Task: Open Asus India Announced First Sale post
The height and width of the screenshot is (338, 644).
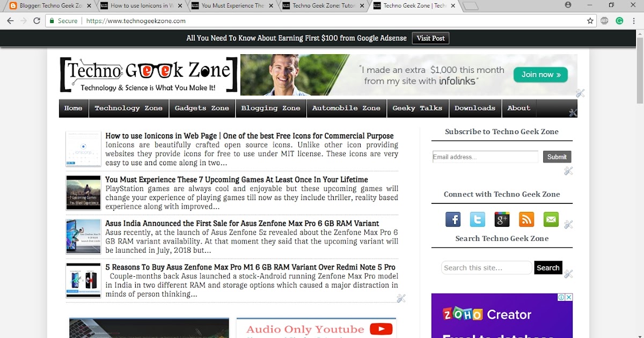Action: click(x=242, y=224)
